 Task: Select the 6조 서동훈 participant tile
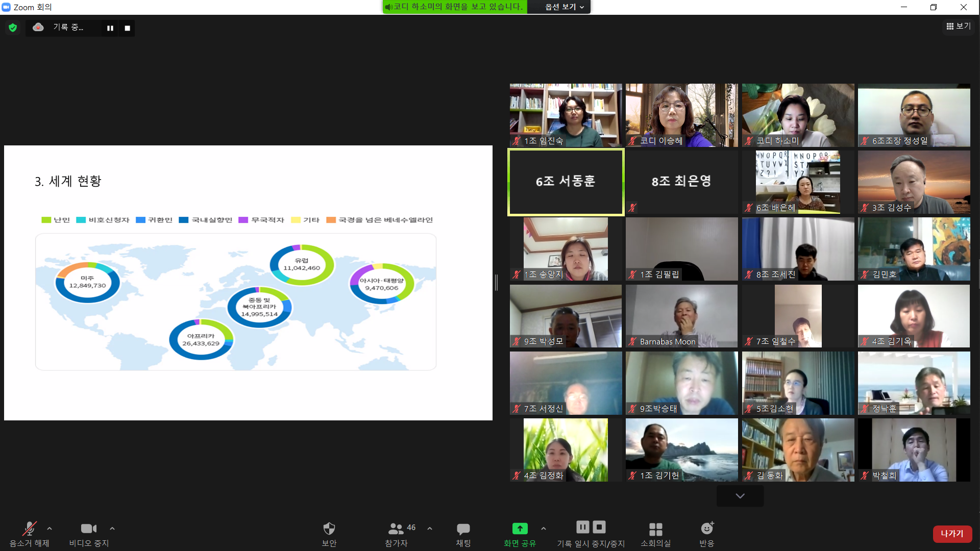tap(566, 182)
